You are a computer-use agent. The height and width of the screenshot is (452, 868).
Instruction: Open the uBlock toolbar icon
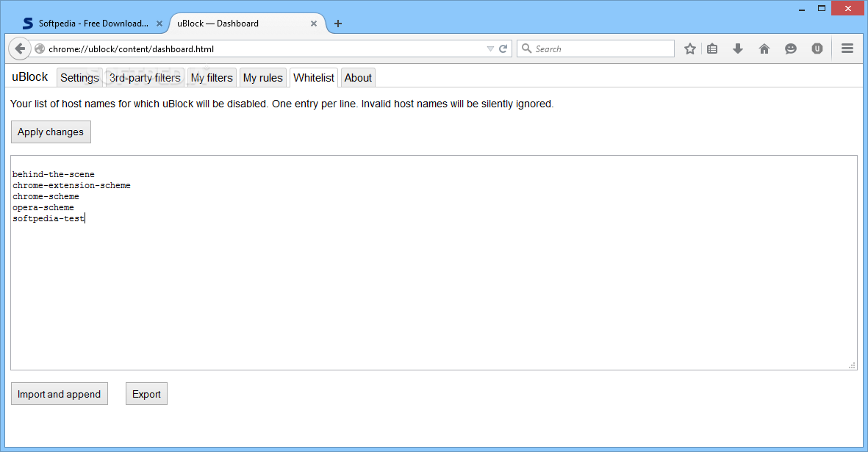(x=817, y=49)
